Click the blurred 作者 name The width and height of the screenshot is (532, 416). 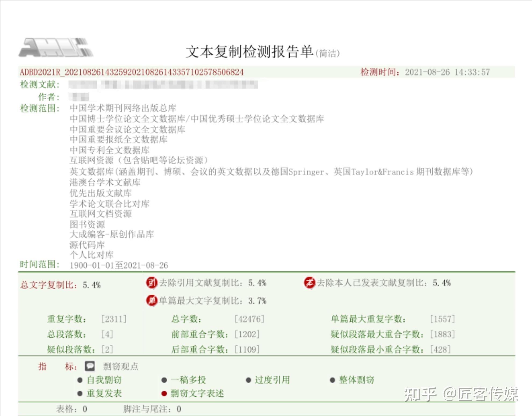pos(78,96)
